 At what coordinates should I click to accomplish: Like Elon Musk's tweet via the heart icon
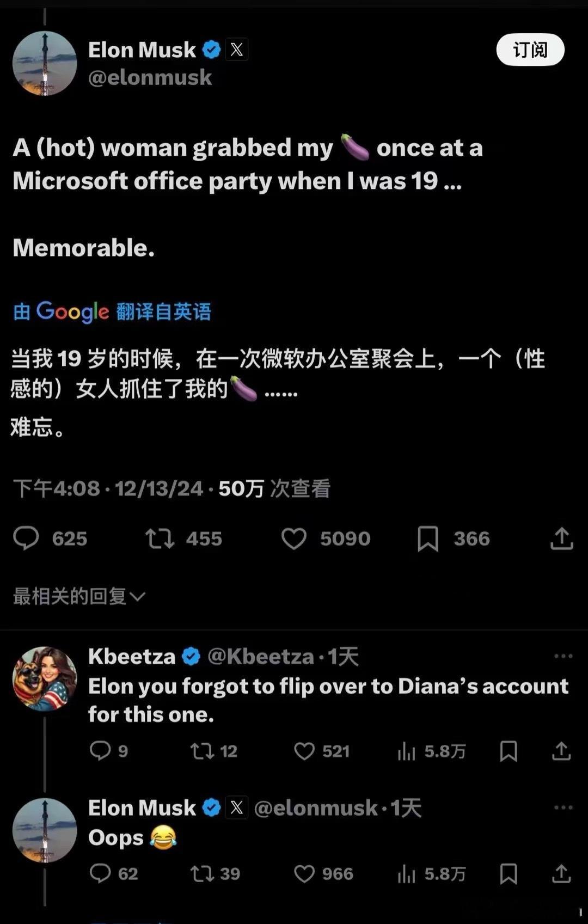295,539
